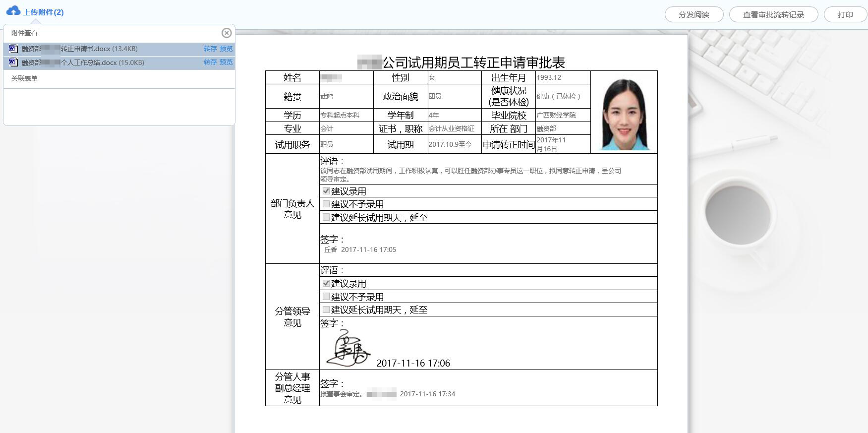Check 建议延长试用期 box under 部门负责人意见

326,217
